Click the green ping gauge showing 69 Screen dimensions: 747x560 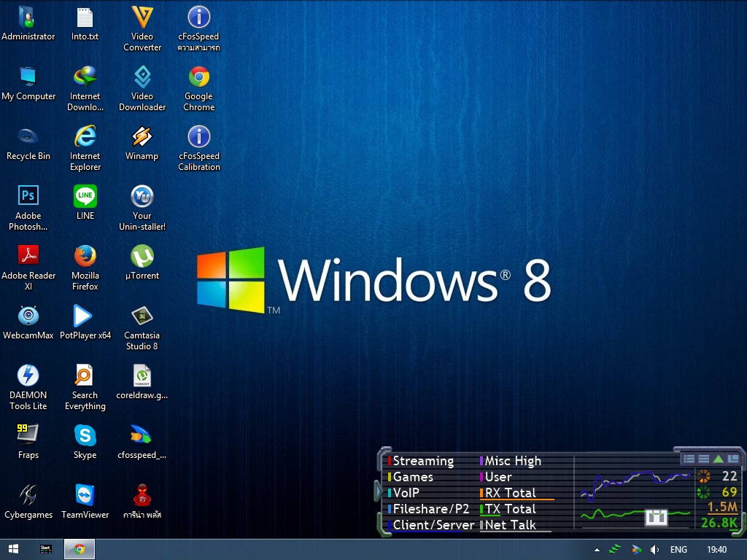pyautogui.click(x=704, y=492)
